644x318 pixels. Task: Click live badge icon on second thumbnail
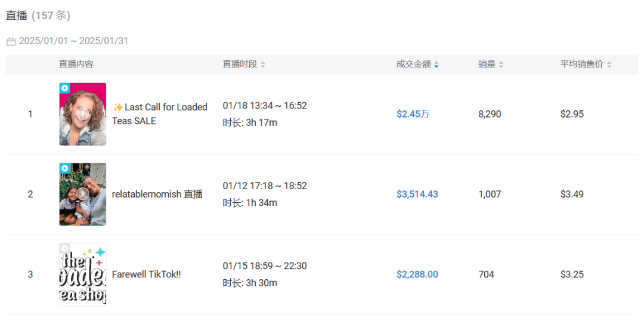[64, 168]
